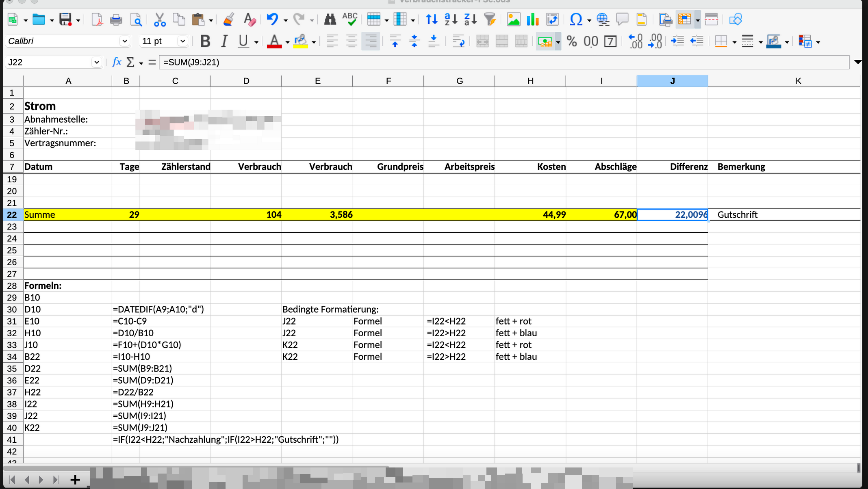868x489 pixels.
Task: Toggle Bold formatting
Action: click(205, 41)
